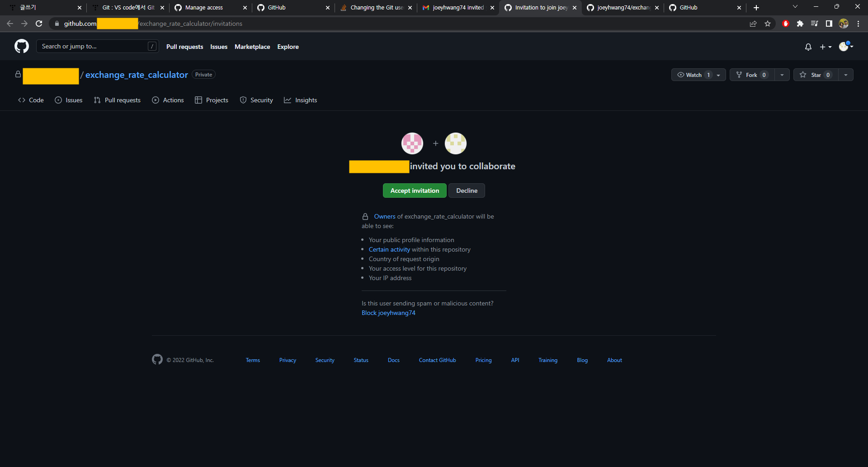Click Issues in the top header
The image size is (868, 467).
point(219,47)
